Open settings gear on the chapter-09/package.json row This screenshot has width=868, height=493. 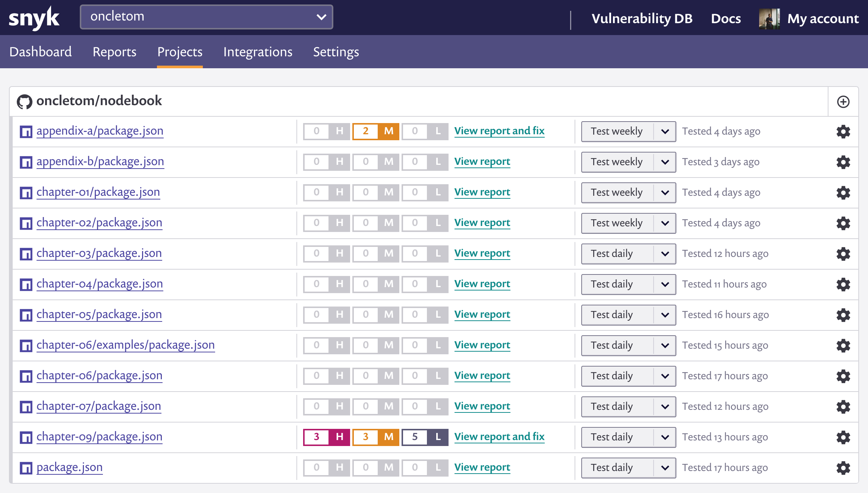point(843,437)
